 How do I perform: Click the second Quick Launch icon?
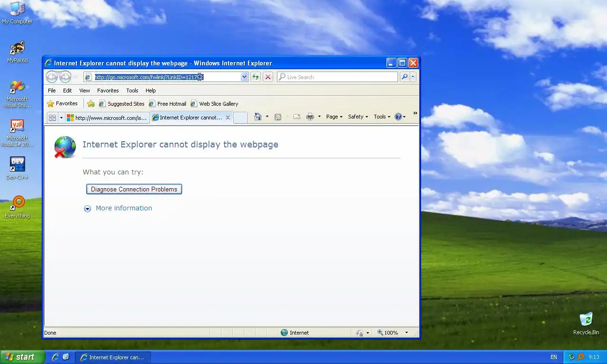(x=66, y=357)
